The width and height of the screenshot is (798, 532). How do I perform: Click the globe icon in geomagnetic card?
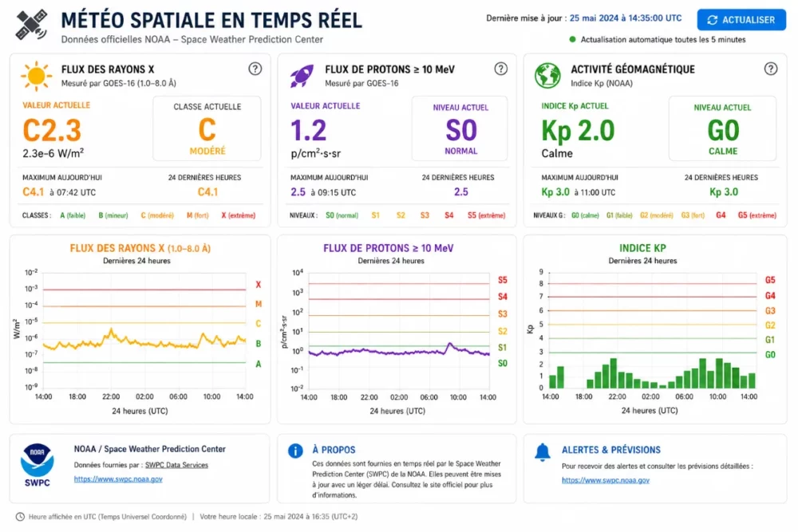tap(547, 75)
